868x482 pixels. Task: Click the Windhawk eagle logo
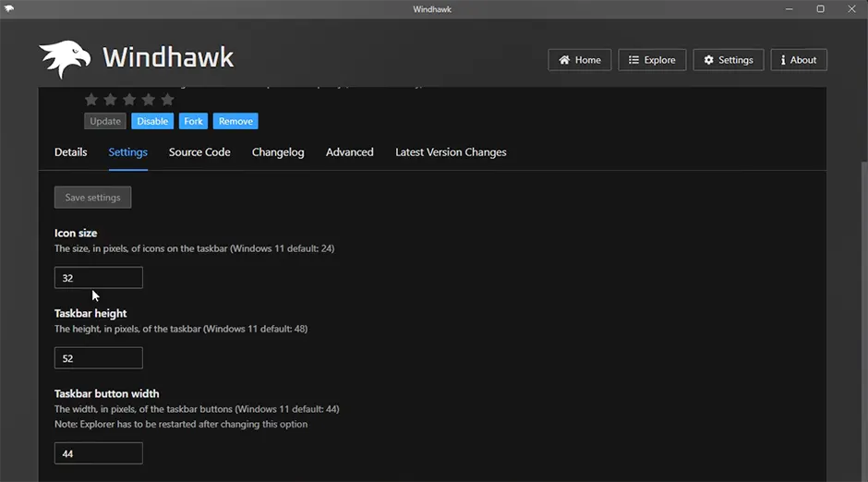click(x=65, y=59)
